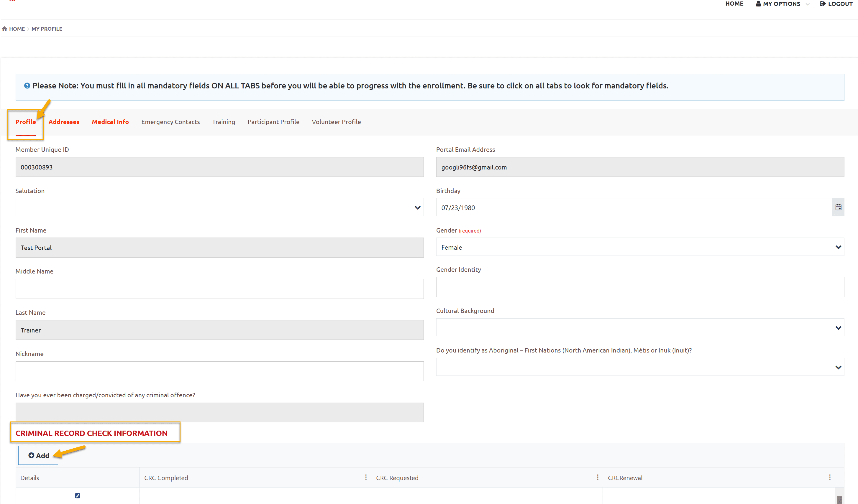858x504 pixels.
Task: Click the First Name field Test Portal
Action: [x=220, y=247]
